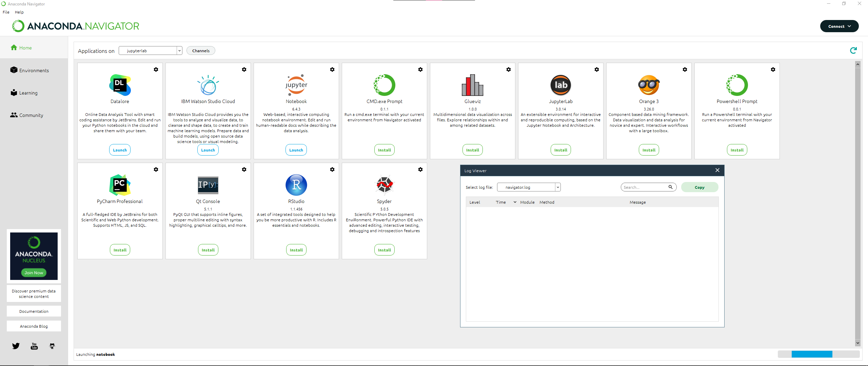Screen dimensions: 868x366
Task: Open the navigator.log file selector
Action: [x=529, y=187]
